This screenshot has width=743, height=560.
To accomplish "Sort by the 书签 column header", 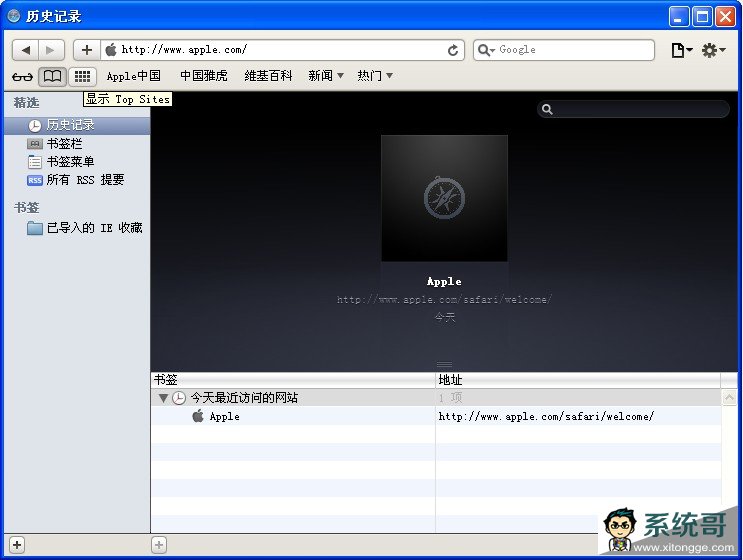I will 293,379.
